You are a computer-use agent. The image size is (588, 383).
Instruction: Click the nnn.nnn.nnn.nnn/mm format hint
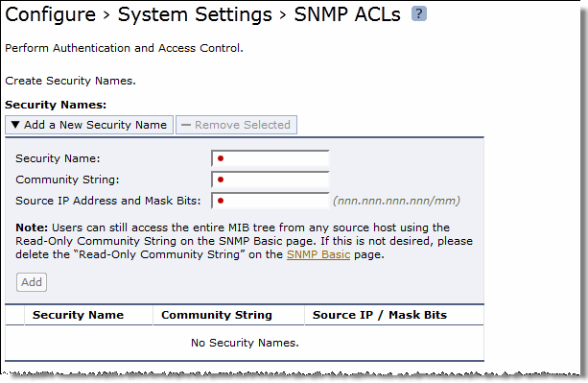(x=396, y=201)
